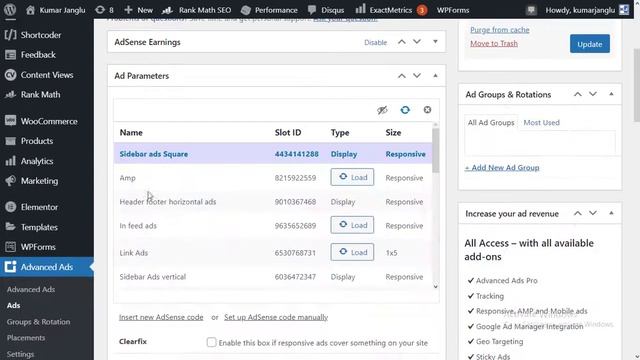Open the Ads submenu item
Viewport: 640px width, 360px height.
13,305
